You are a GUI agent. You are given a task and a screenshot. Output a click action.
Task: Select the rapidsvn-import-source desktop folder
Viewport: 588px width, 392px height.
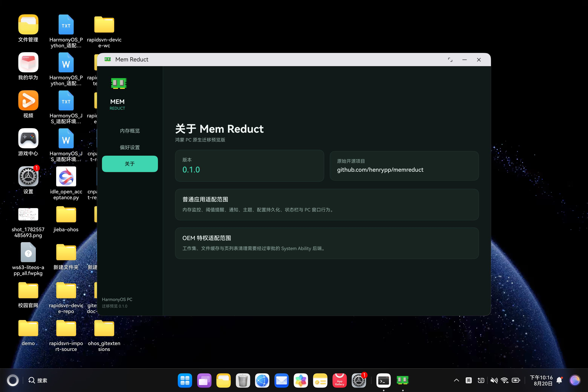[66, 328]
